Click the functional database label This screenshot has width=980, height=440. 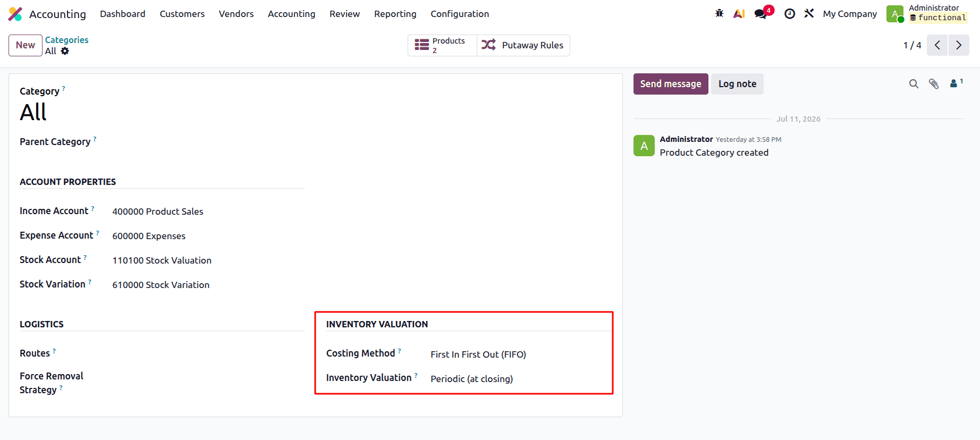938,18
